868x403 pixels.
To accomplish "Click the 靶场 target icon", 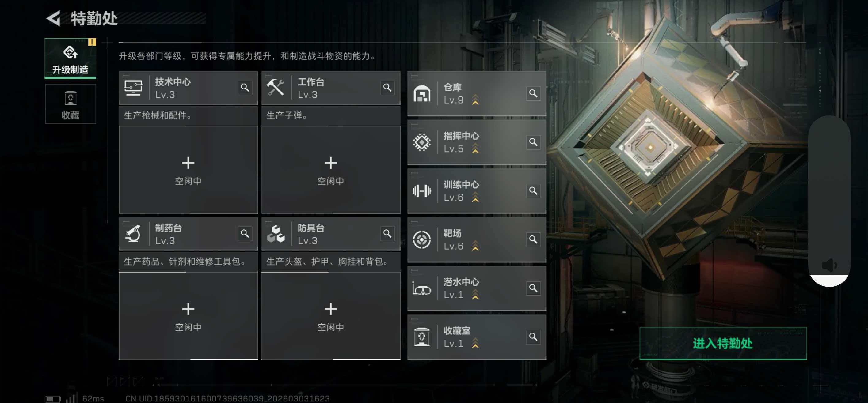I will point(421,240).
